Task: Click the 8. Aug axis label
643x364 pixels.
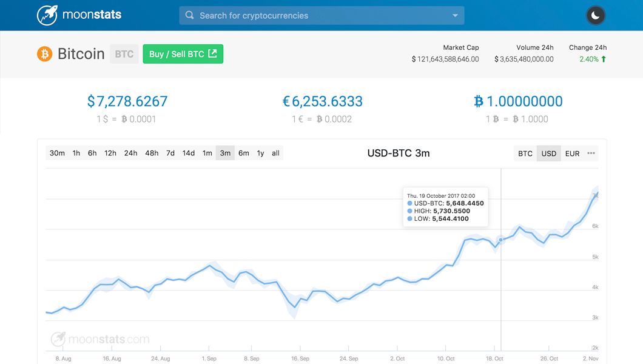Action: pyautogui.click(x=63, y=359)
